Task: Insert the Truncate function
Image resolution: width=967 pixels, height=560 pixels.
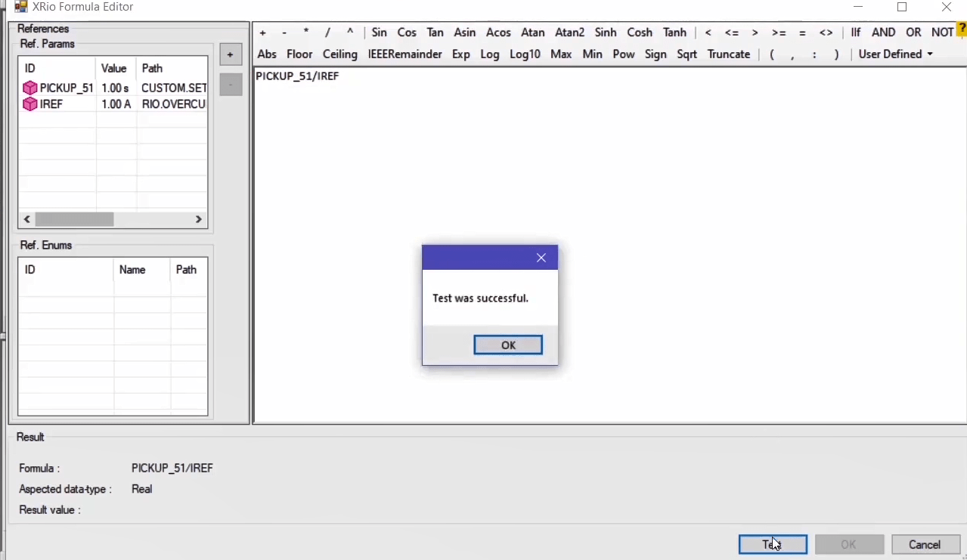Action: (x=728, y=54)
